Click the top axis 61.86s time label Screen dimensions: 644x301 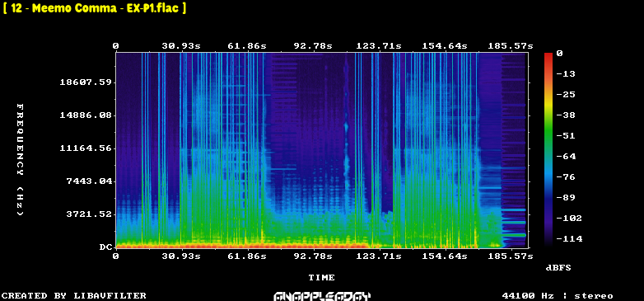tap(247, 46)
